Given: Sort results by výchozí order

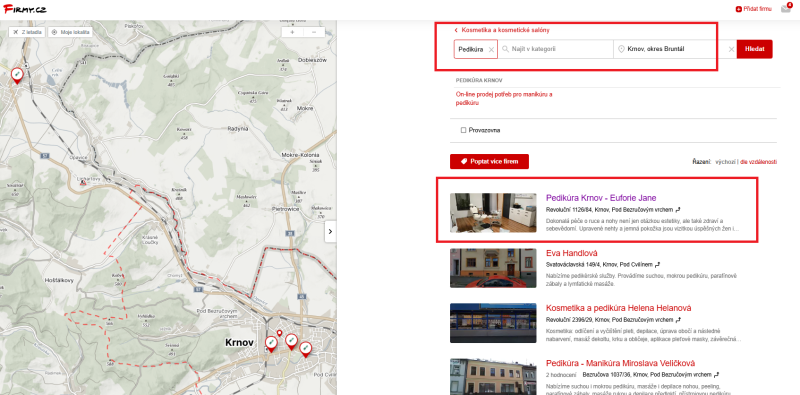Looking at the screenshot, I should coord(726,162).
